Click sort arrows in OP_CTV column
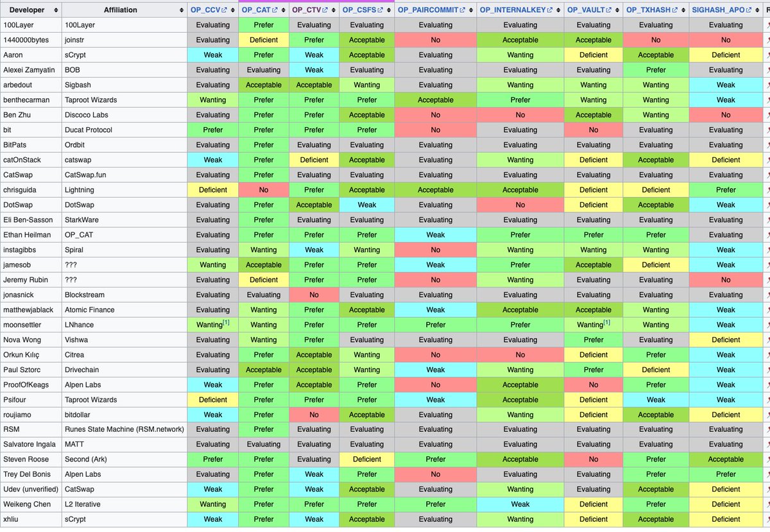 coord(334,10)
